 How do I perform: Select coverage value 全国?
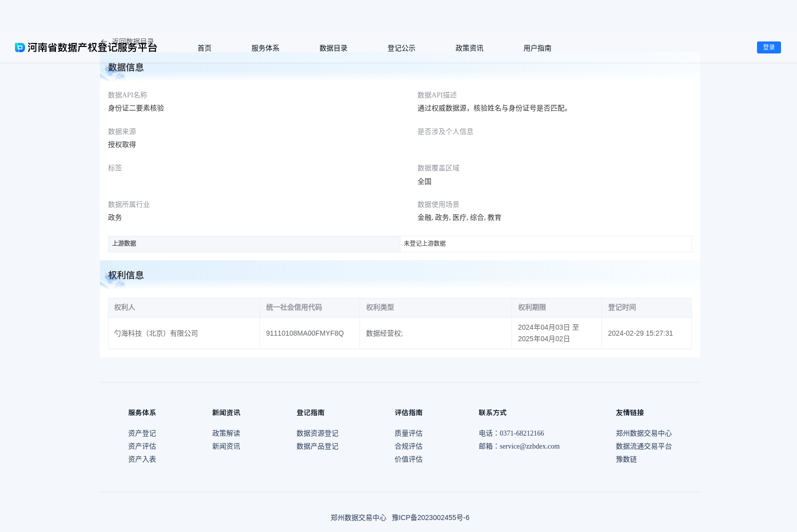pyautogui.click(x=424, y=181)
